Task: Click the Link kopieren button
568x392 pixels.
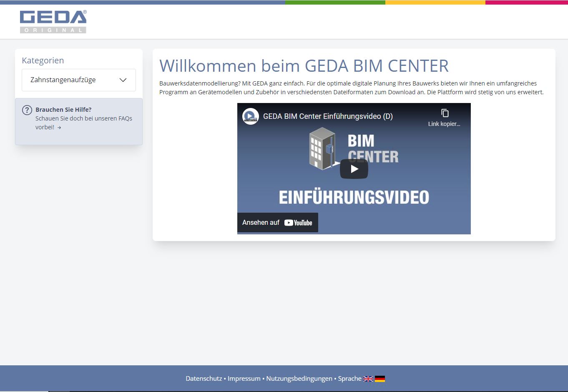Action: tap(444, 117)
